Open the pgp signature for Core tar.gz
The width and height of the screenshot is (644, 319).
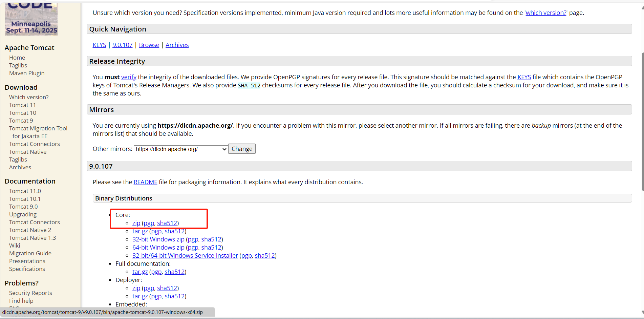[x=156, y=231]
